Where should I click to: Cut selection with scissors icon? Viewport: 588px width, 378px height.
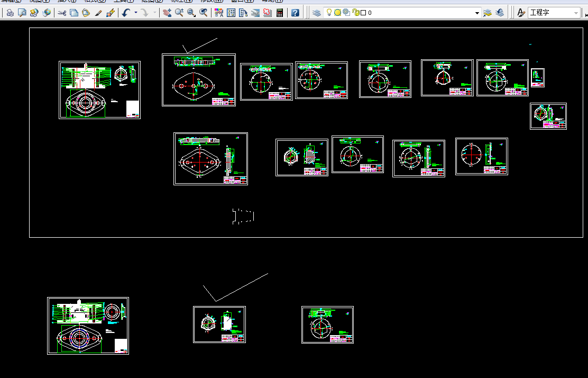click(62, 13)
